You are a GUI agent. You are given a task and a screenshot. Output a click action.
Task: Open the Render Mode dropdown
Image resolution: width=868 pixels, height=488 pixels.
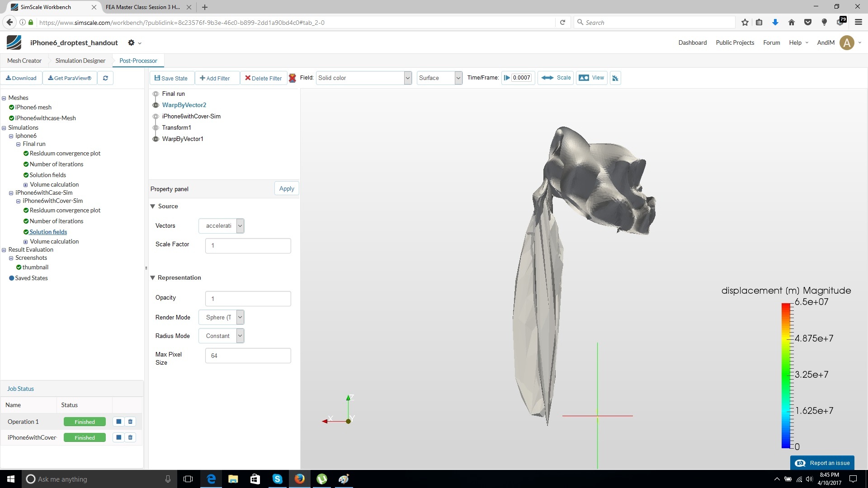click(221, 317)
